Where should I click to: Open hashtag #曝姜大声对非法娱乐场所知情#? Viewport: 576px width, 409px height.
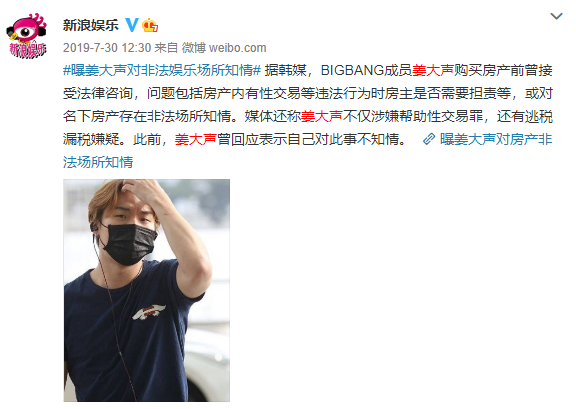162,70
